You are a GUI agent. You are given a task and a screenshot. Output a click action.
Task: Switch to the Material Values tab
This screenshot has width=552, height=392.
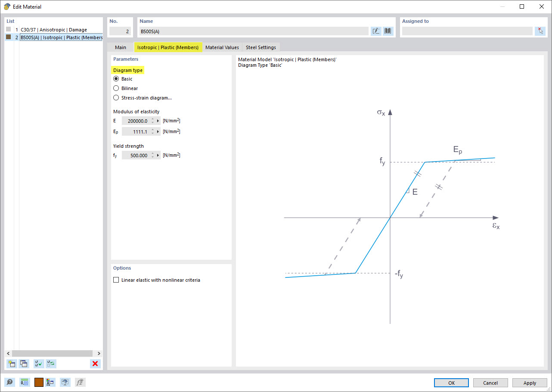pyautogui.click(x=222, y=47)
